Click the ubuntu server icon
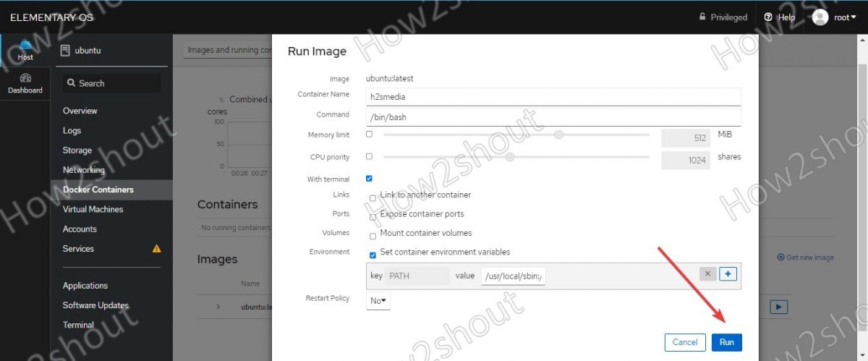Image resolution: width=868 pixels, height=361 pixels. [x=65, y=51]
